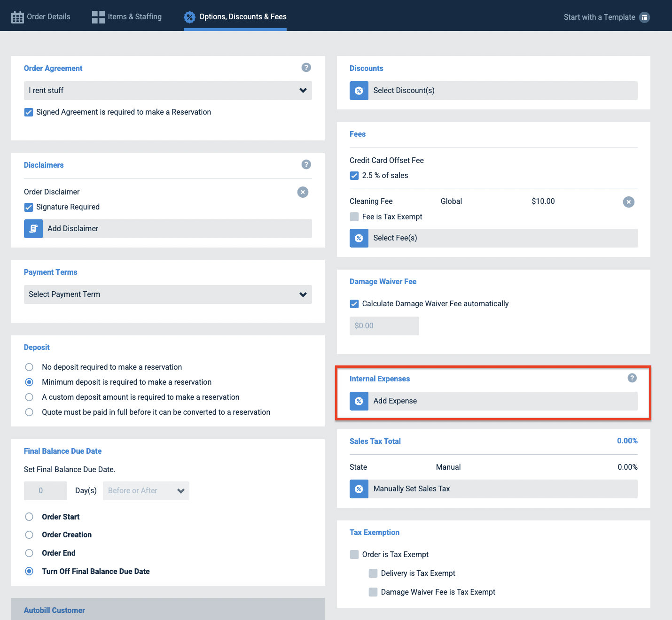Select Order Start radio button
The width and height of the screenshot is (672, 620).
pyautogui.click(x=29, y=517)
